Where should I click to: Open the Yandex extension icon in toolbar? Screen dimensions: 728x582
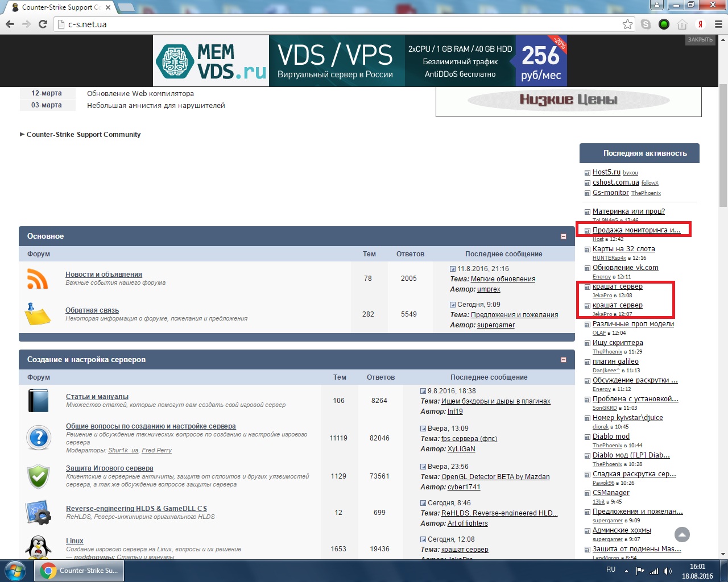[x=701, y=24]
